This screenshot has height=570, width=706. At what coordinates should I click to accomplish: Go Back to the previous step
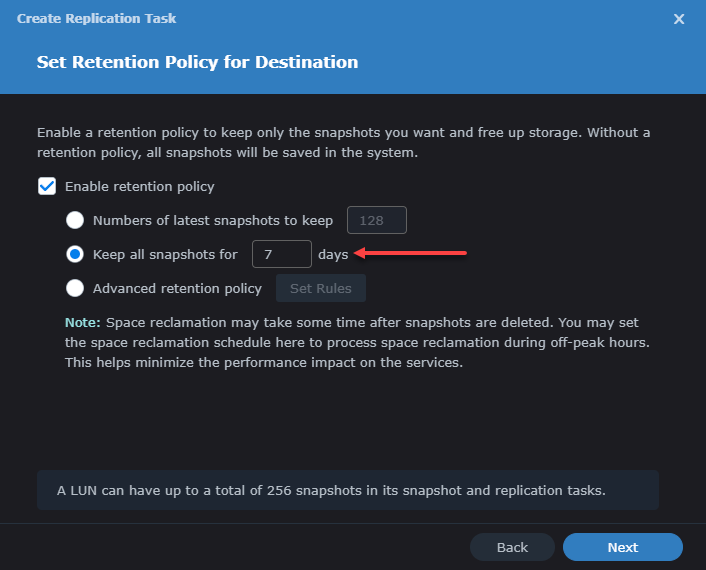click(512, 547)
